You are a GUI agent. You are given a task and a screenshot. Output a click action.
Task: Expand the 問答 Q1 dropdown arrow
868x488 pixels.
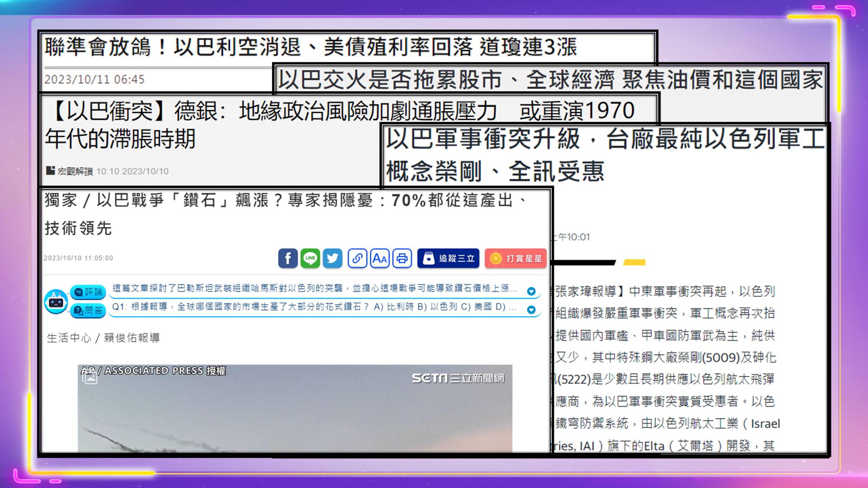pos(531,310)
